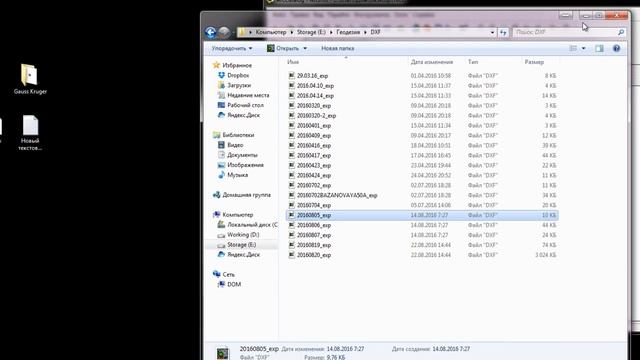Toggle the preview pane icon

click(x=599, y=48)
